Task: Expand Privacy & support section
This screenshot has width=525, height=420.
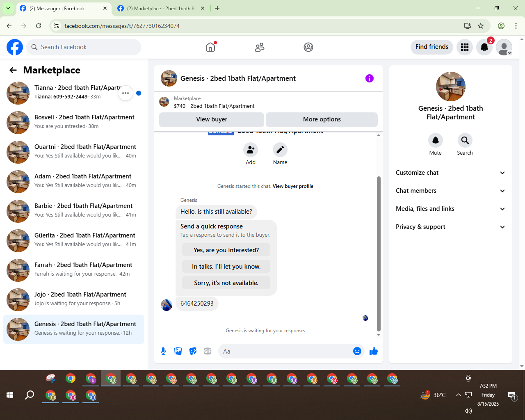Action: (450, 227)
